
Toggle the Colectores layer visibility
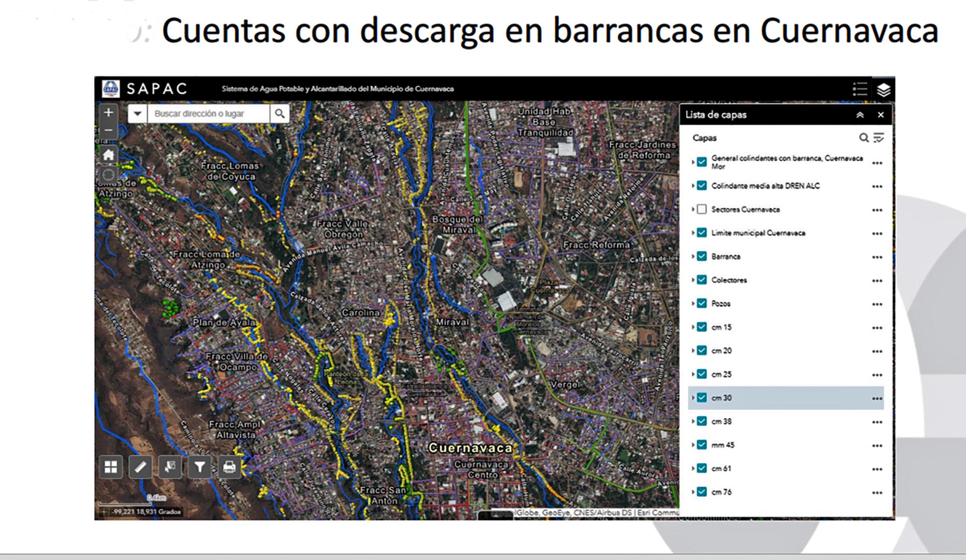(x=702, y=280)
